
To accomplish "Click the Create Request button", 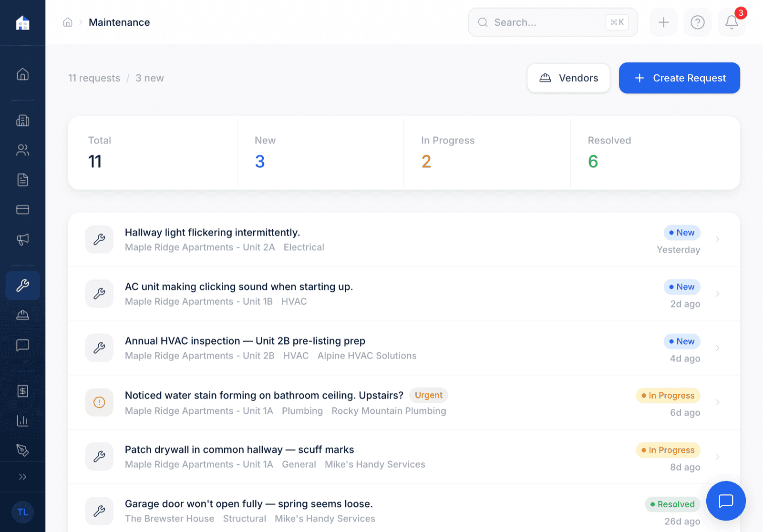I will point(679,78).
